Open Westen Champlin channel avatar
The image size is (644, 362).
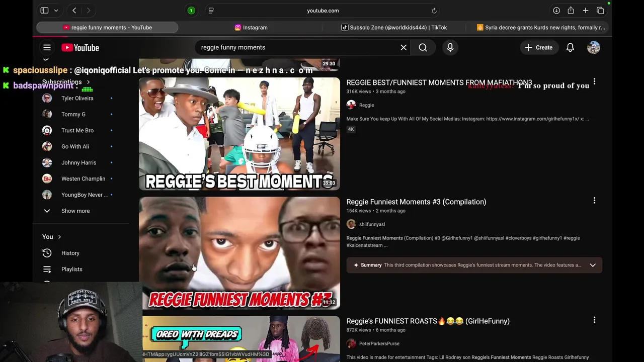[x=47, y=178]
